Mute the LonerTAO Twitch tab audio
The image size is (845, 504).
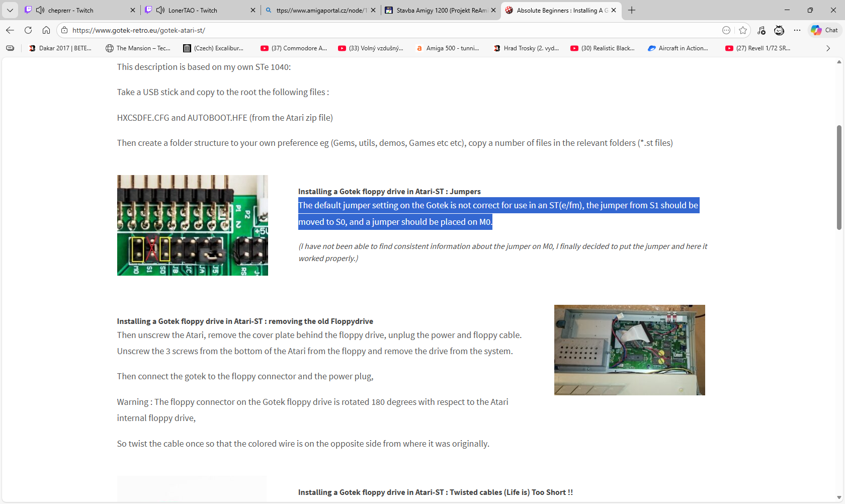[160, 10]
